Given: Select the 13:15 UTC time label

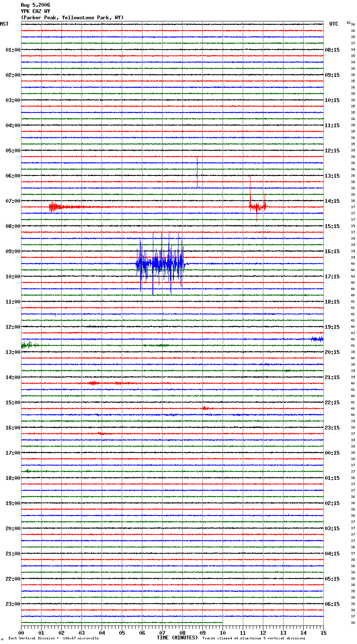Looking at the screenshot, I should tap(332, 176).
